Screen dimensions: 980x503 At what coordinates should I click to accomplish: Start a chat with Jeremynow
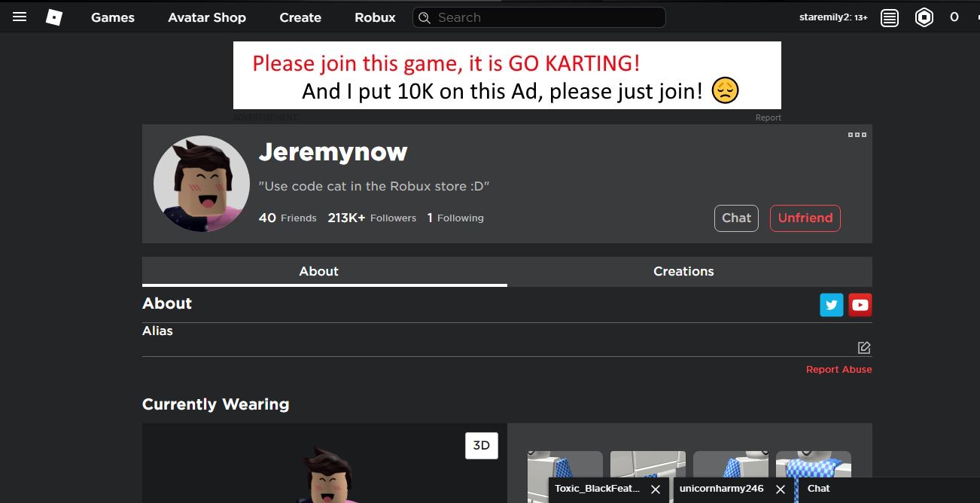(x=736, y=218)
